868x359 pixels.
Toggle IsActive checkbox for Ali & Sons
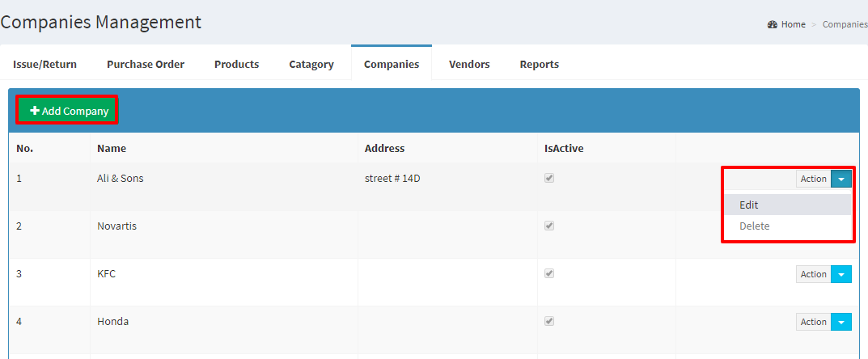tap(550, 178)
